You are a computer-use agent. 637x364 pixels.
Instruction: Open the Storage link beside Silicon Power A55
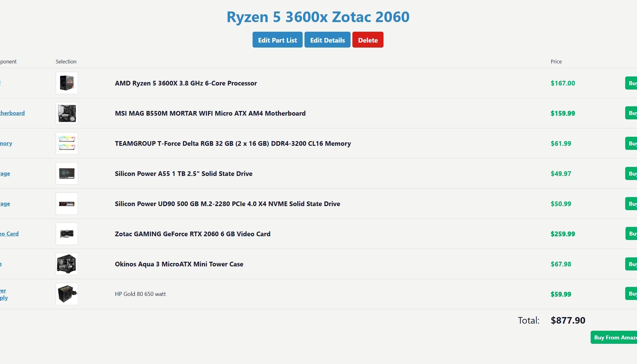(5, 173)
